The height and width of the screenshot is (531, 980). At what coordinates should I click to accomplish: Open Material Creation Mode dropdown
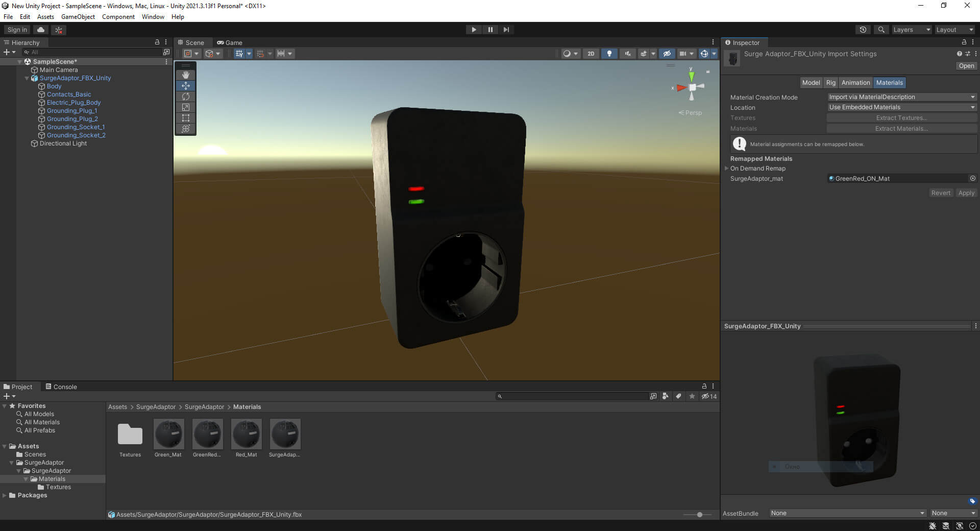(x=901, y=97)
